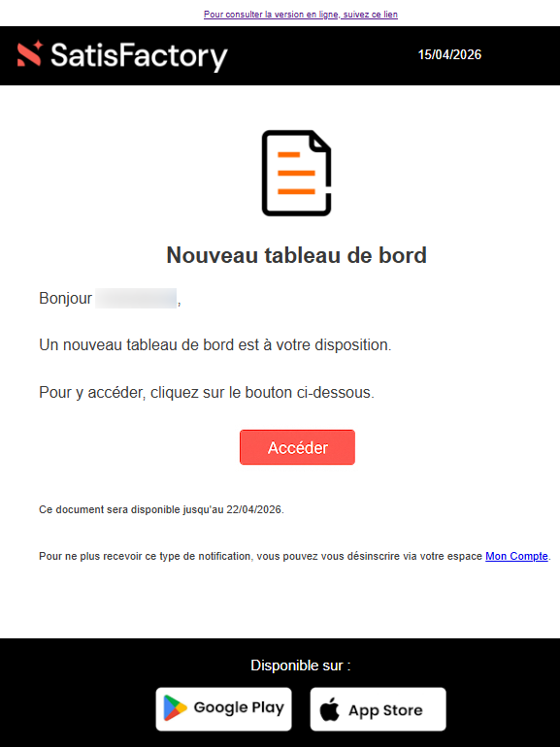Click the folded corner of the document icon

[320, 142]
